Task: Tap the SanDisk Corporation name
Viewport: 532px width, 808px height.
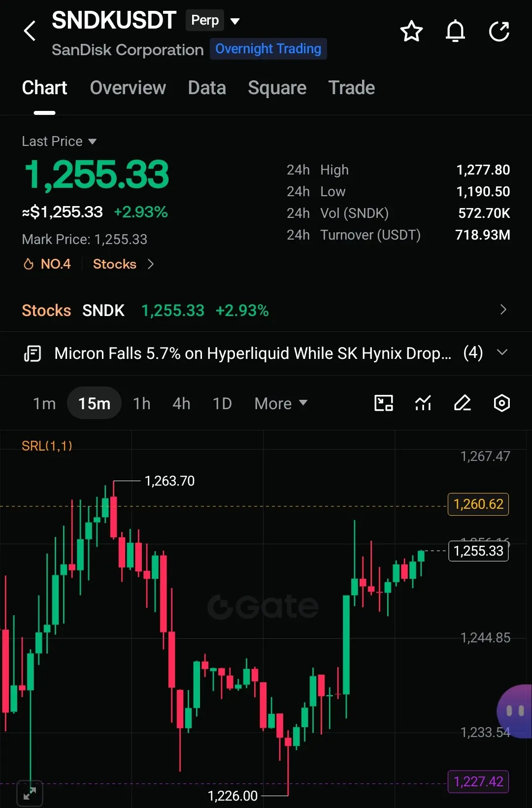Action: click(128, 50)
